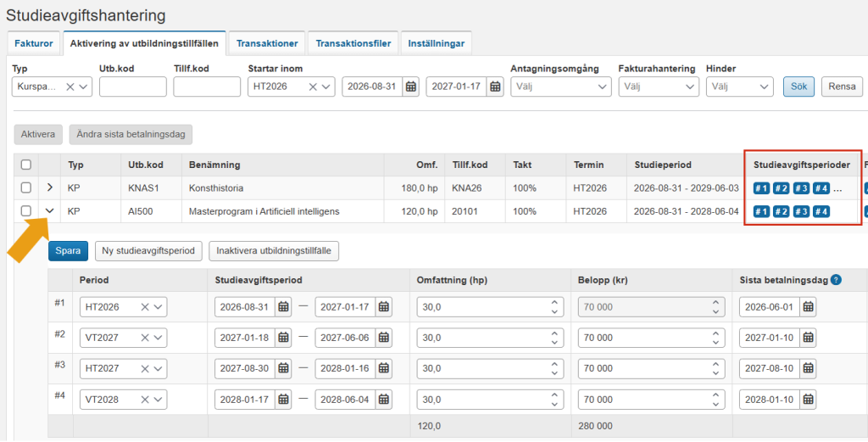868x442 pixels.
Task: Open calendar for end date 2027-01-17 filter
Action: [495, 87]
